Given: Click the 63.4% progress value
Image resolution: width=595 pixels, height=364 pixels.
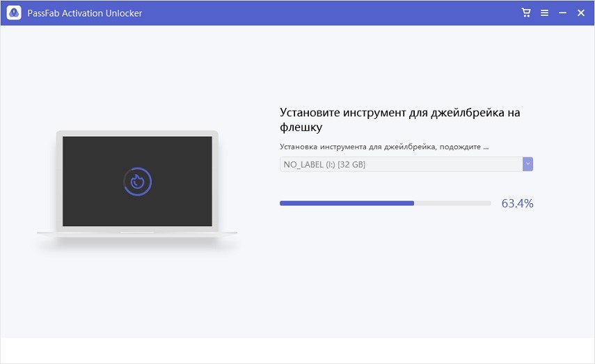Looking at the screenshot, I should coord(517,203).
